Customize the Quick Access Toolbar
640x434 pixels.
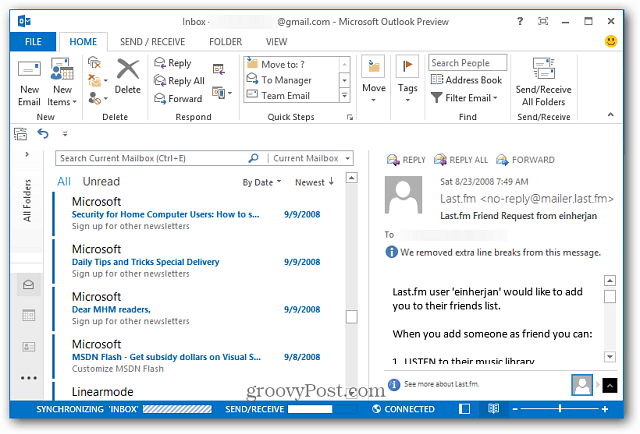click(65, 134)
